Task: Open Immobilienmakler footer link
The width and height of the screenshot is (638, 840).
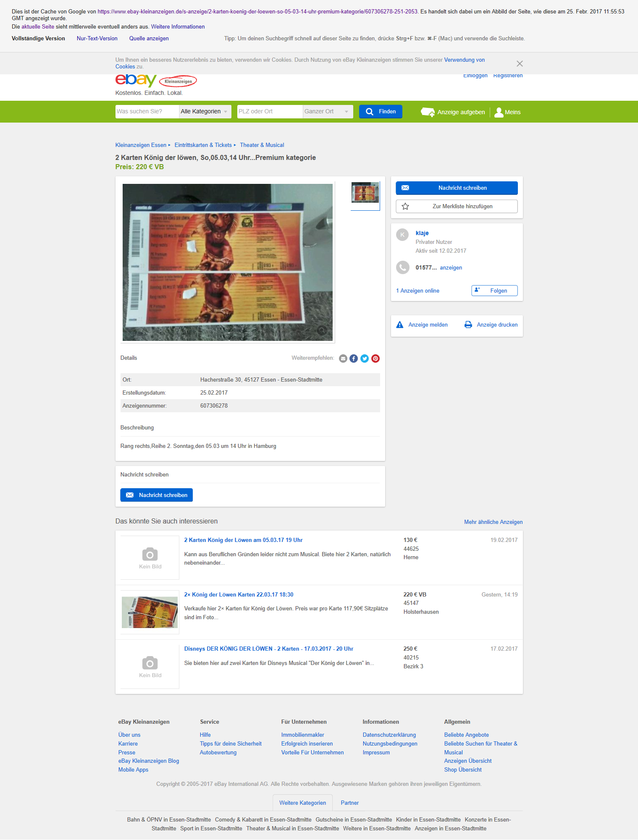Action: coord(303,735)
